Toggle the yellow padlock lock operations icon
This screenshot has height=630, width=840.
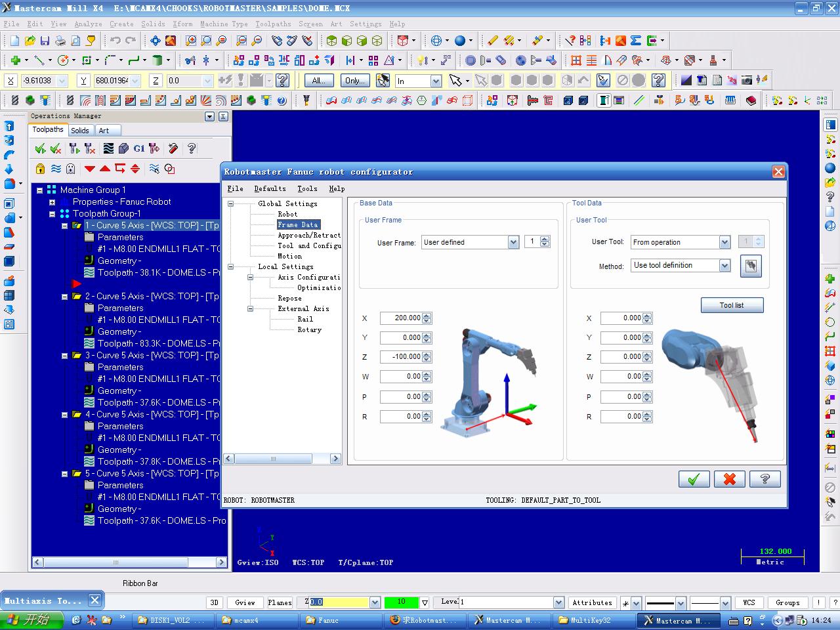pos(41,169)
